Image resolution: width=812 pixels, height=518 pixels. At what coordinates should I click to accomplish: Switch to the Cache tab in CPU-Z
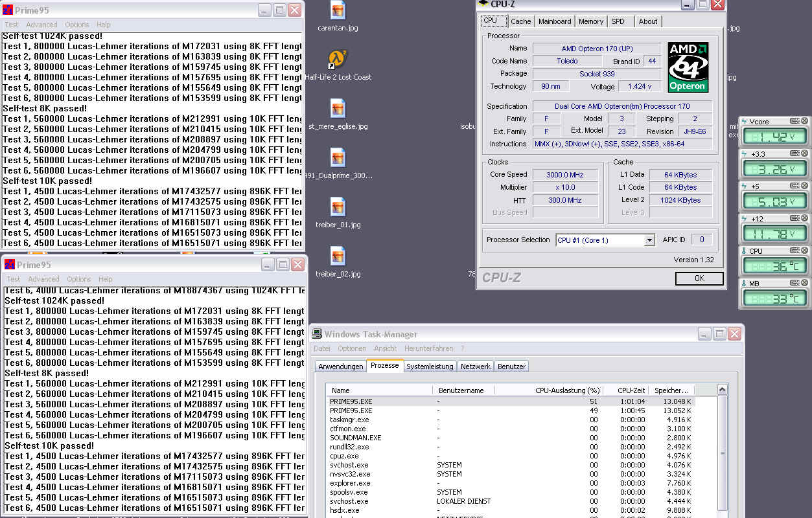(x=520, y=21)
